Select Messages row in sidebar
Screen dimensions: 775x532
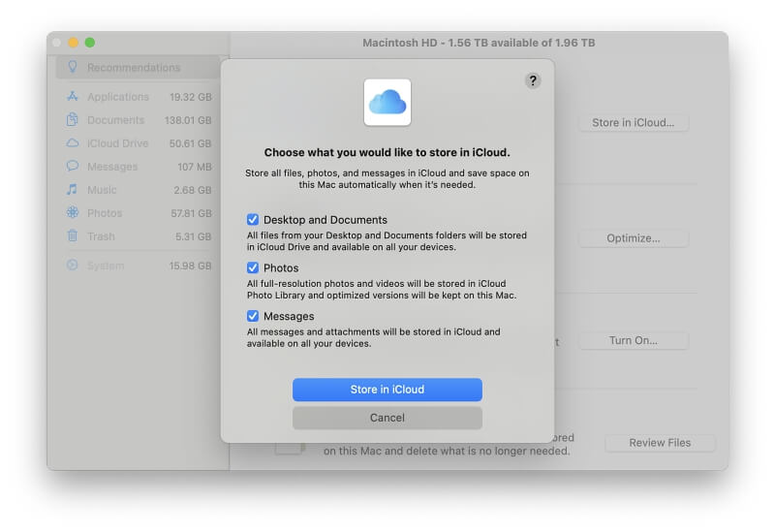tap(138, 166)
